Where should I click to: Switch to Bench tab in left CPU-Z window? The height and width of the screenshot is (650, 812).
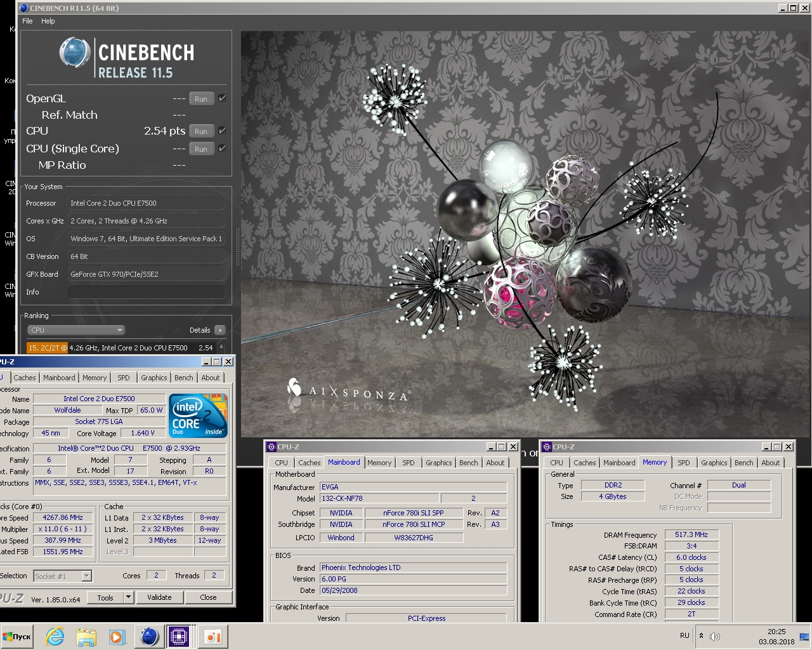point(184,378)
